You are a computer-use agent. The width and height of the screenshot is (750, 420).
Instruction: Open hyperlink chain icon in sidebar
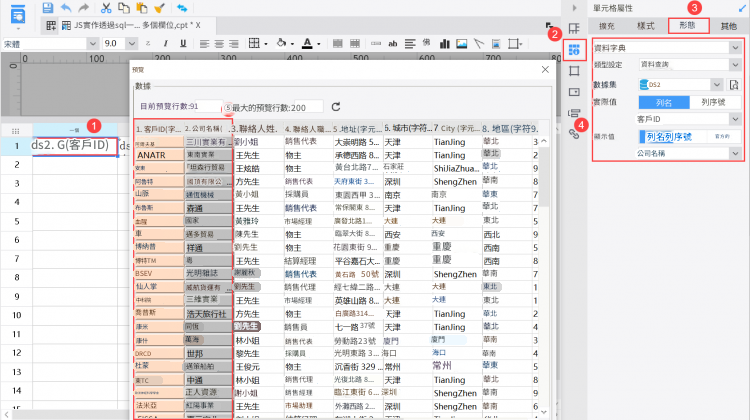(x=574, y=133)
